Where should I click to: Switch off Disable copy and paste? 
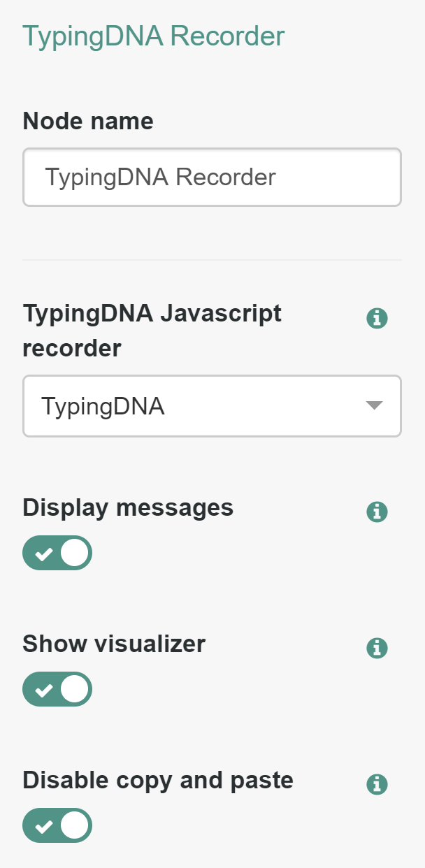point(57,825)
